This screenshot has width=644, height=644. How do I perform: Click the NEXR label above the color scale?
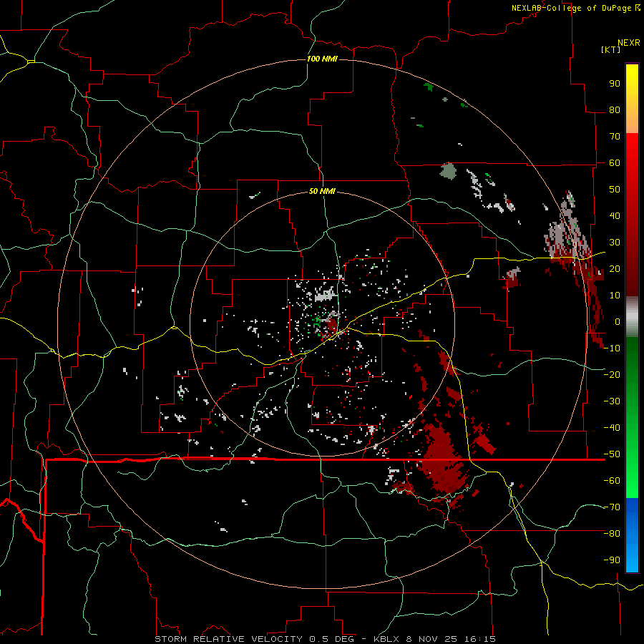[629, 43]
